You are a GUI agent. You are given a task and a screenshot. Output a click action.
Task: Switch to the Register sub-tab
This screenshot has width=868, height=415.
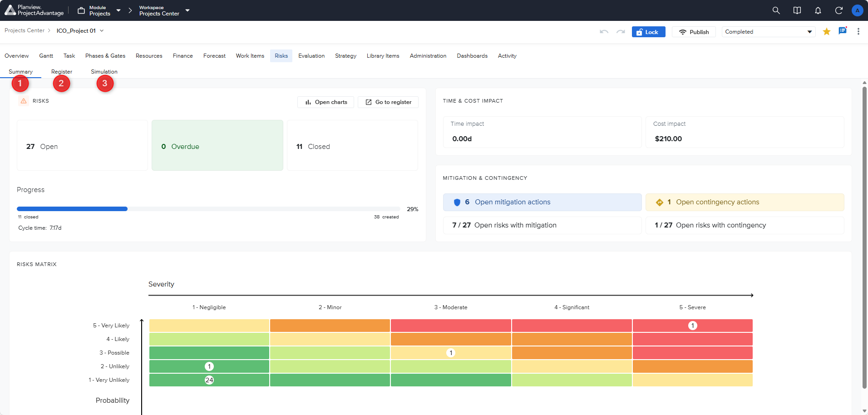click(x=62, y=72)
